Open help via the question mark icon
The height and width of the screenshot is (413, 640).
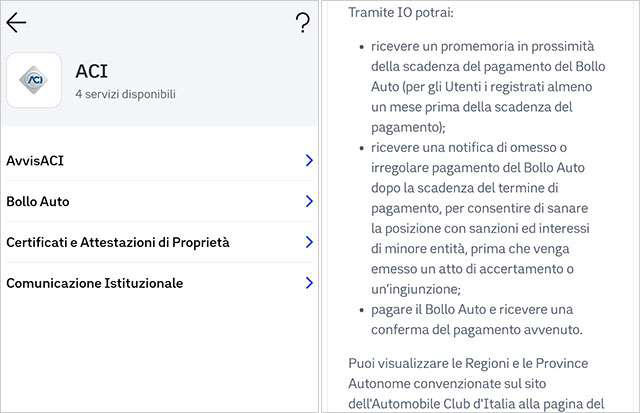pos(302,22)
